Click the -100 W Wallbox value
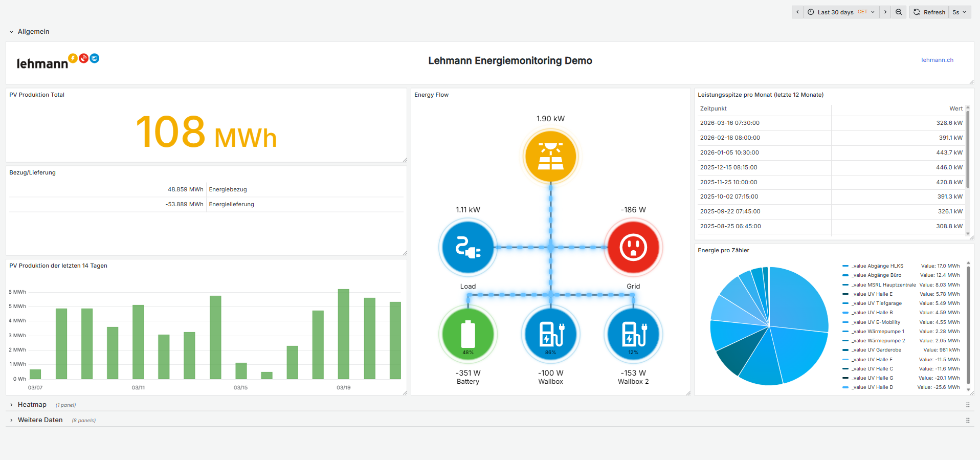The width and height of the screenshot is (980, 460). (550, 373)
